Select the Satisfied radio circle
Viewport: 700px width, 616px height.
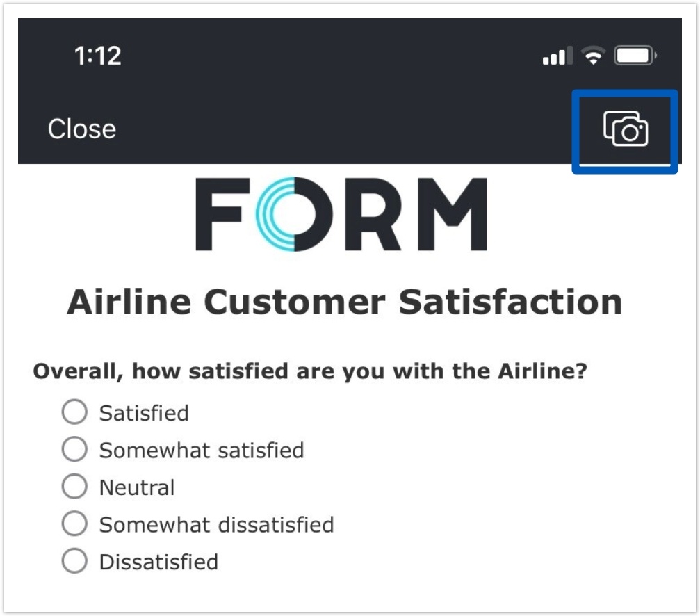point(74,412)
